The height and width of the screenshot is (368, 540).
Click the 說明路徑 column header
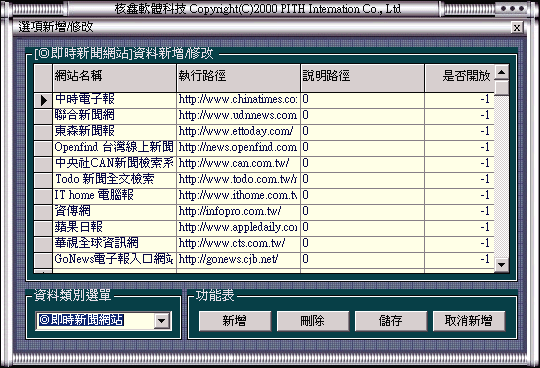point(363,78)
